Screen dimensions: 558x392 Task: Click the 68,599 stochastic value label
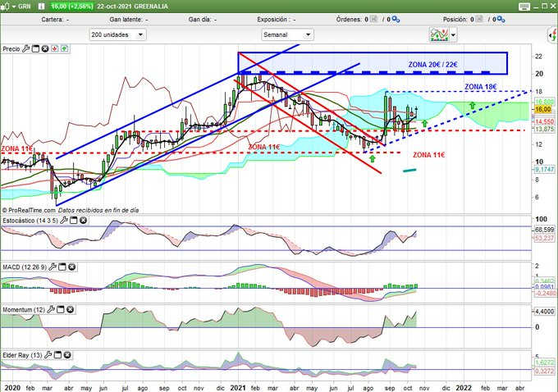pos(545,230)
